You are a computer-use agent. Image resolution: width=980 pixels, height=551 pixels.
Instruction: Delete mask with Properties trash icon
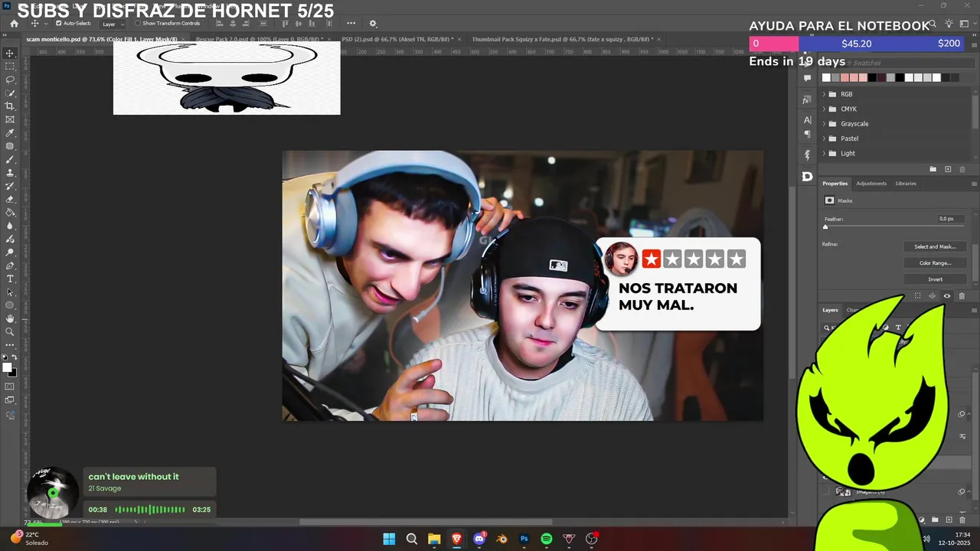click(x=962, y=296)
